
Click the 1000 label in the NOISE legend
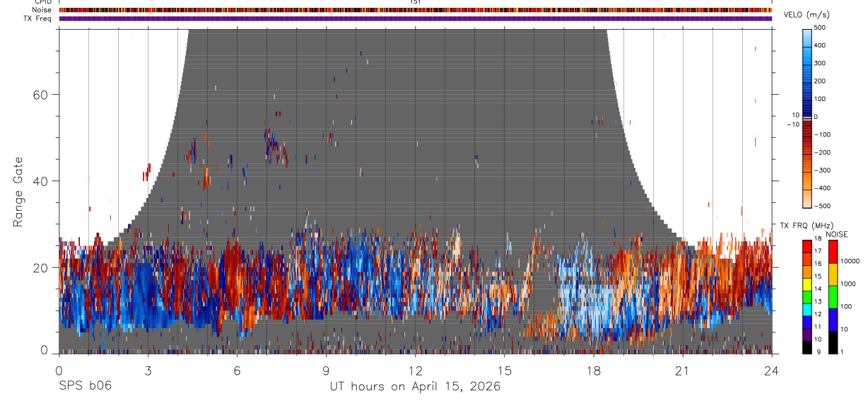coord(848,284)
